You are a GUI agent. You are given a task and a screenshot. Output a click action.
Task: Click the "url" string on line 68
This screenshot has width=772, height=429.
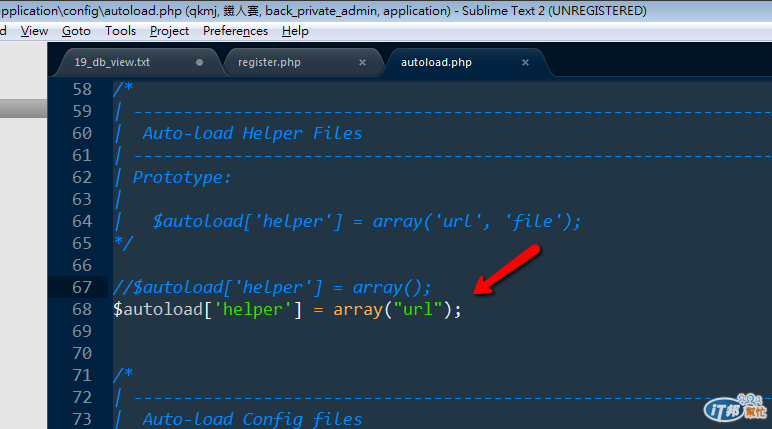(418, 309)
